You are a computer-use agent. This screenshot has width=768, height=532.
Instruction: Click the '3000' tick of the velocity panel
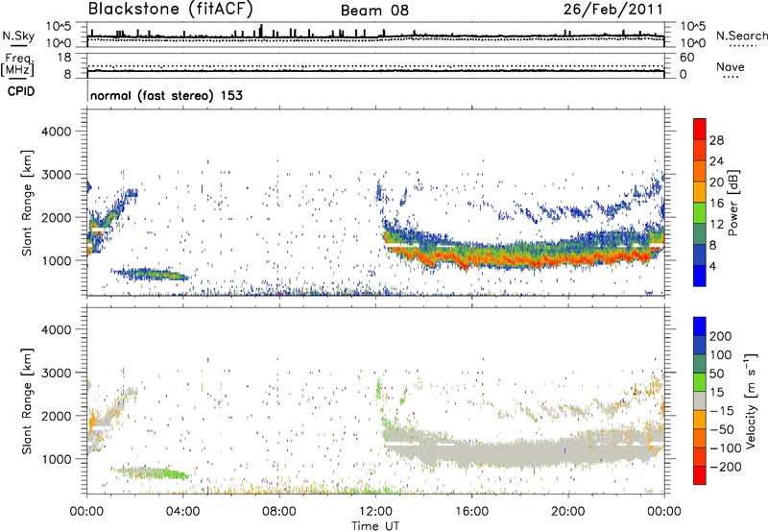56,373
